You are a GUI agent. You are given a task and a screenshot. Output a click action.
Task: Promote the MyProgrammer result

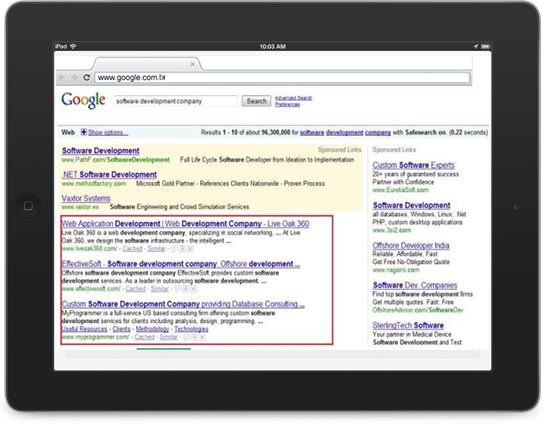(x=195, y=337)
